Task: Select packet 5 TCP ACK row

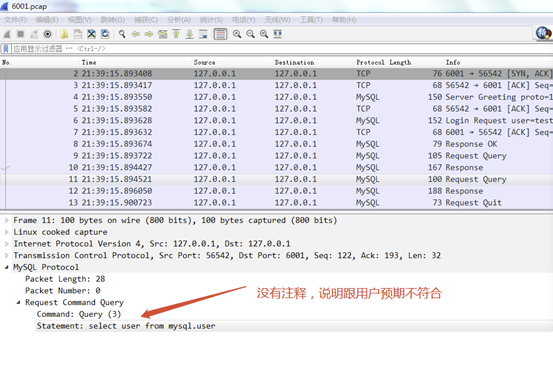Action: point(276,109)
